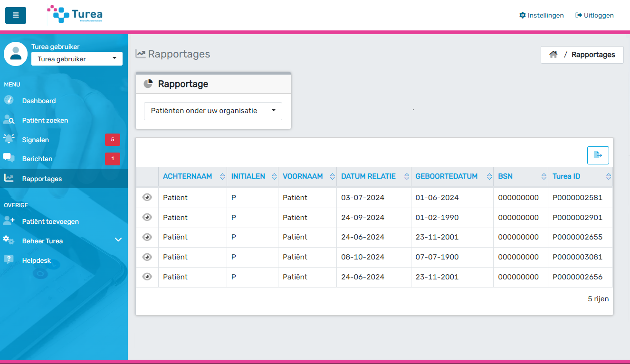Click the Rapportages chart icon in sidebar

[x=9, y=178]
